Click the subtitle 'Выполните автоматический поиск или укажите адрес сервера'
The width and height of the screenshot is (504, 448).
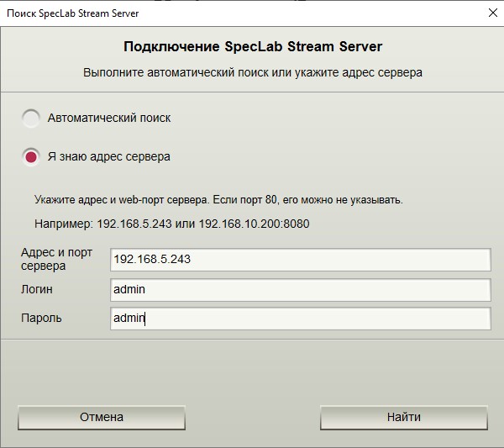coord(253,72)
